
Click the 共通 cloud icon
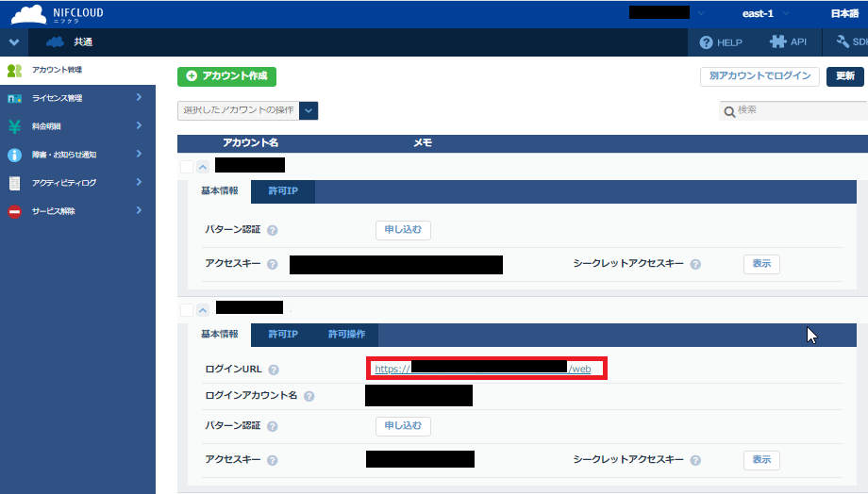(x=55, y=42)
